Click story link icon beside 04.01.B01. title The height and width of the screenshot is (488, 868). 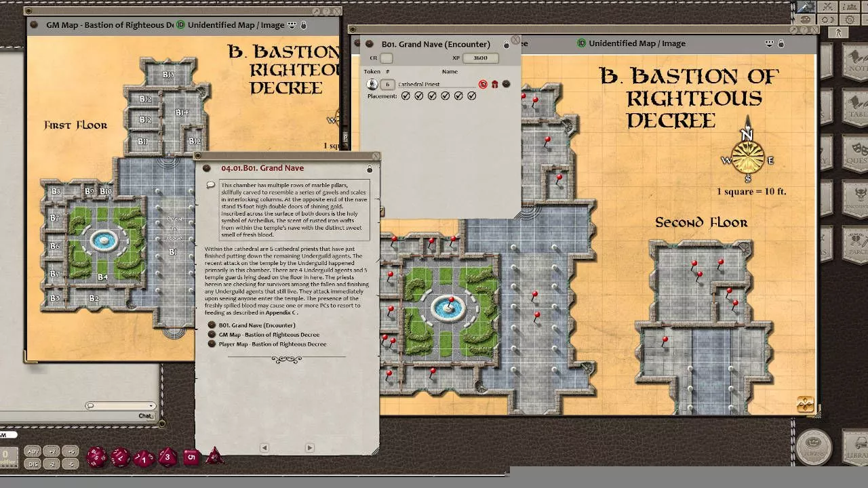(x=207, y=168)
